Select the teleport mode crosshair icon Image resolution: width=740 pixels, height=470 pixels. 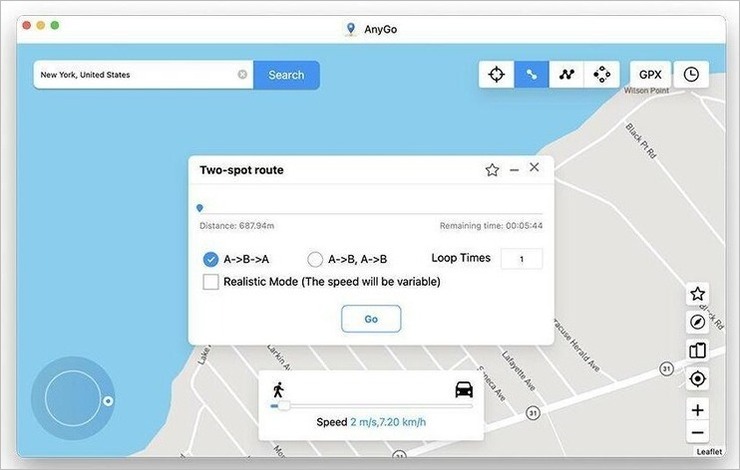coord(496,75)
